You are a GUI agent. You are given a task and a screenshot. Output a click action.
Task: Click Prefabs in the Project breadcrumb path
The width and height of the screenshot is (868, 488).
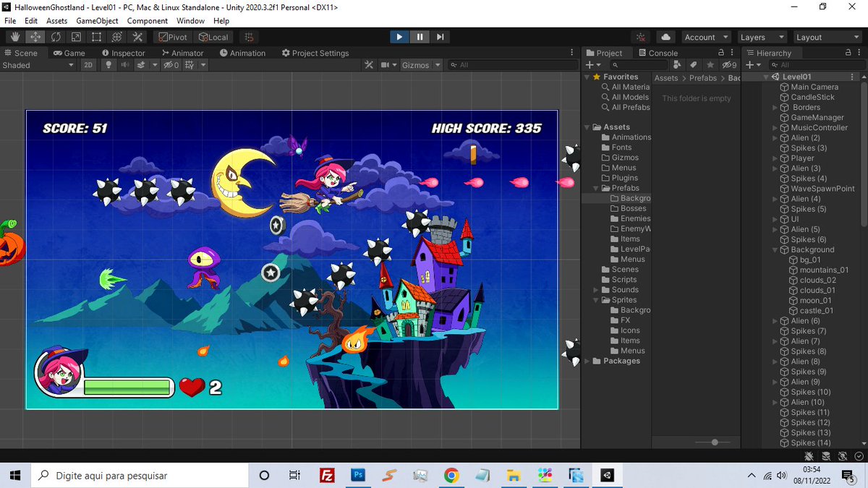703,78
